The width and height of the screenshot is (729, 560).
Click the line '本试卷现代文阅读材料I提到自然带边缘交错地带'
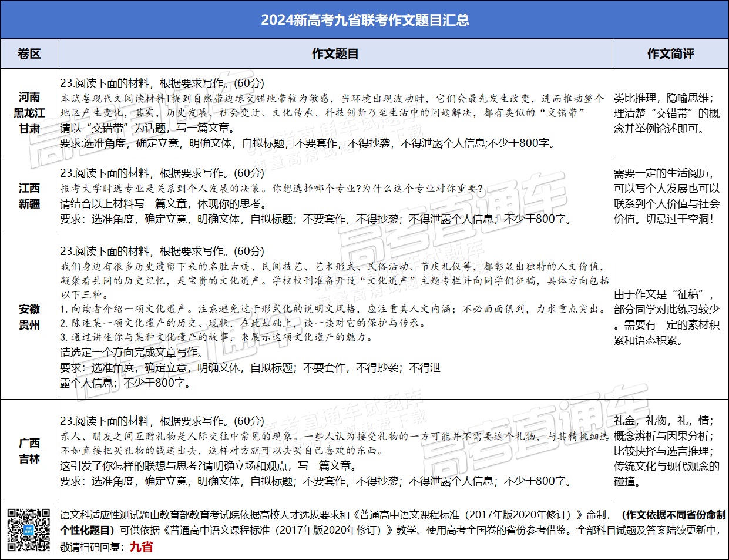coord(194,98)
